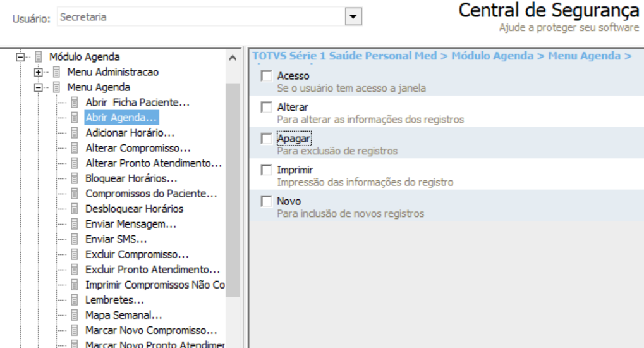Select Adicionar Horário tree item
This screenshot has height=348, width=644.
point(130,133)
